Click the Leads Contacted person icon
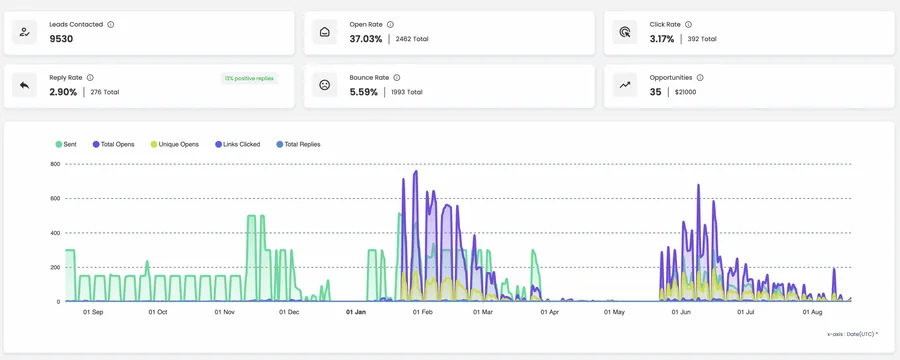900x360 pixels. click(24, 32)
